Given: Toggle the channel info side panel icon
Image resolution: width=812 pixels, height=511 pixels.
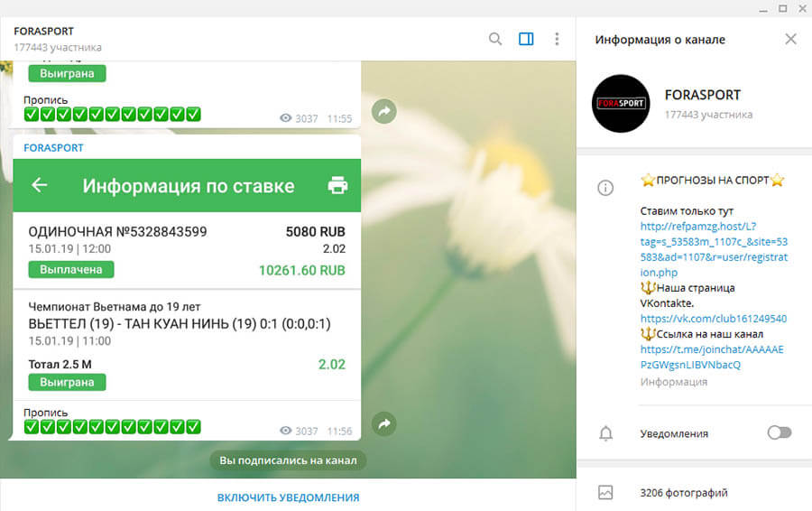Looking at the screenshot, I should 526,39.
